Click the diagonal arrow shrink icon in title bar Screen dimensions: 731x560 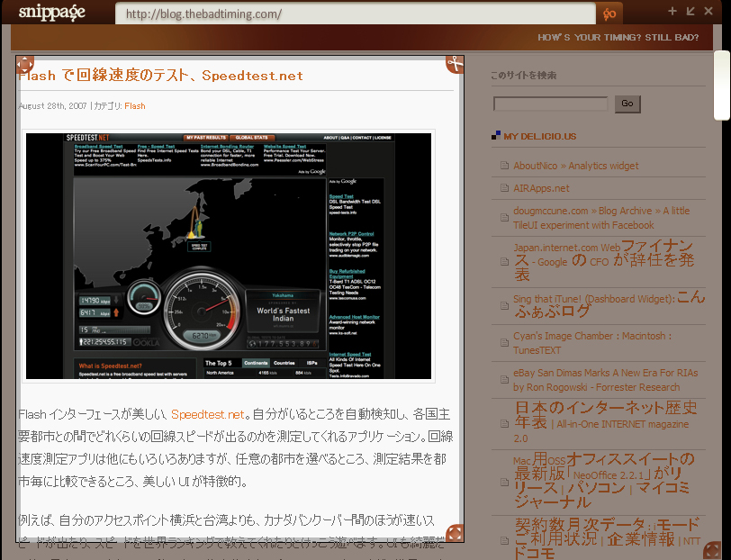[690, 11]
